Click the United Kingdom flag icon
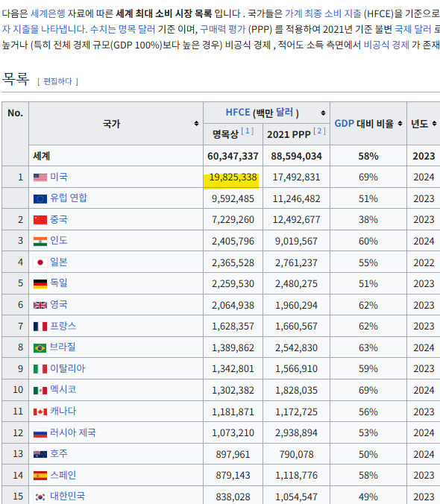Screen dimensions: 440x504 40,305
